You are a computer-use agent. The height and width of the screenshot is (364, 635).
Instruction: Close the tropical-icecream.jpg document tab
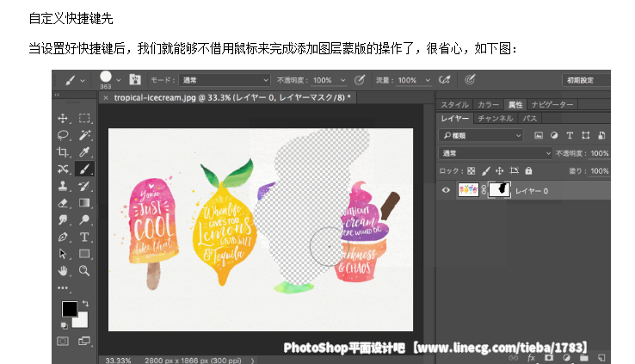(x=106, y=97)
